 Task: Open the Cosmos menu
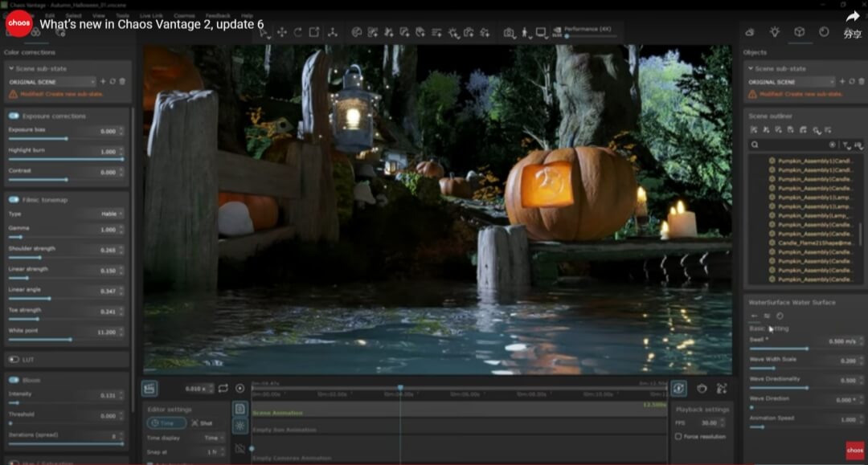tap(184, 15)
